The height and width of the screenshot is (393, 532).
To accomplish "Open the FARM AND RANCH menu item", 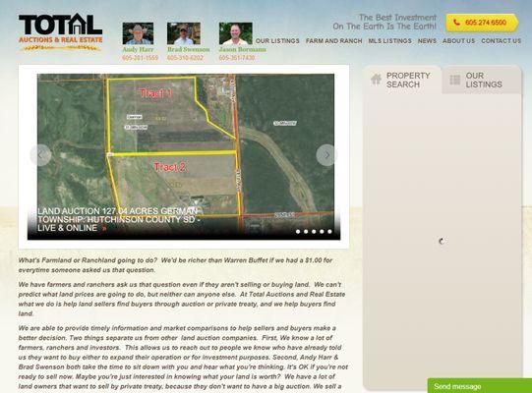I will pyautogui.click(x=334, y=41).
